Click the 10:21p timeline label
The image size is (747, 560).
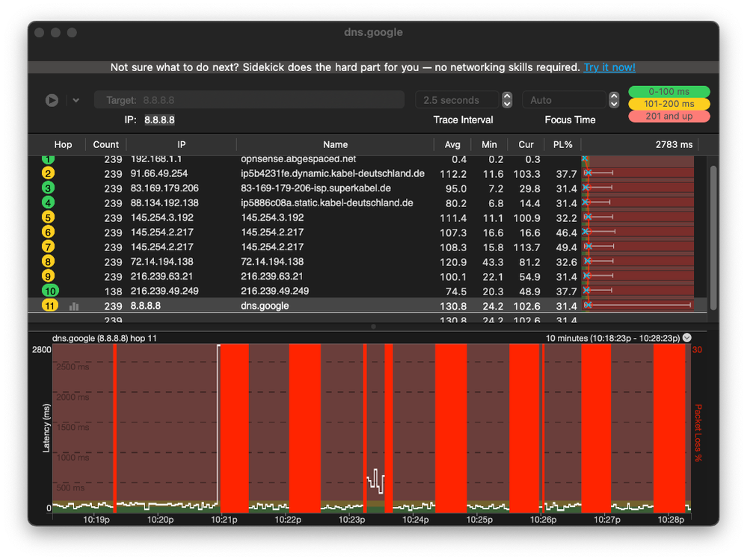pyautogui.click(x=224, y=520)
